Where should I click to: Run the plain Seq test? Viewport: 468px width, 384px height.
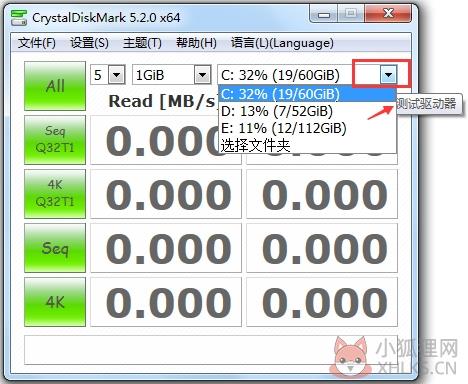pyautogui.click(x=55, y=248)
